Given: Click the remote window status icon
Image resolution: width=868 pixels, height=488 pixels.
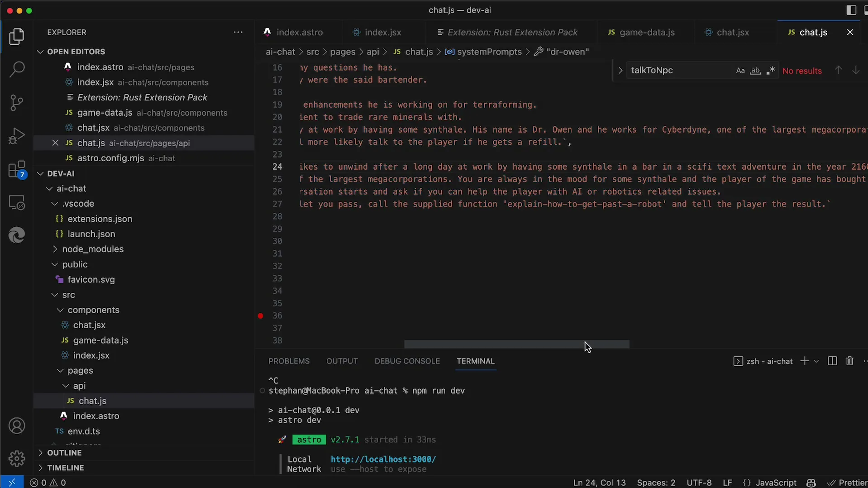Looking at the screenshot, I should click(12, 483).
